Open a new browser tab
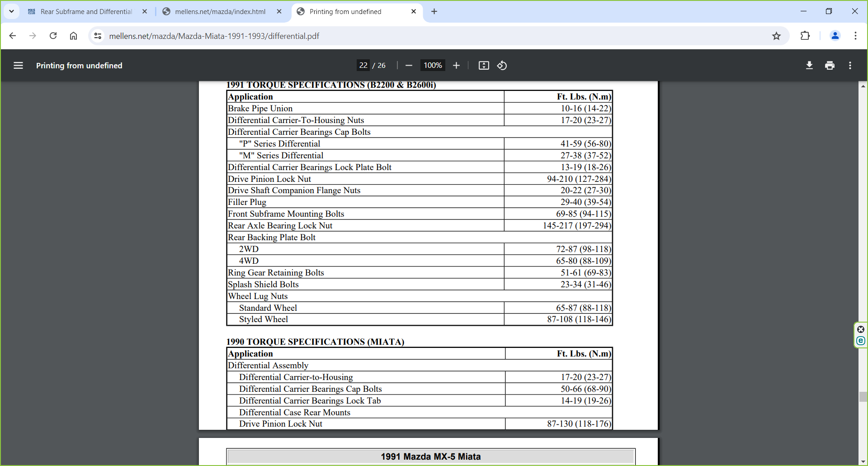 (434, 12)
